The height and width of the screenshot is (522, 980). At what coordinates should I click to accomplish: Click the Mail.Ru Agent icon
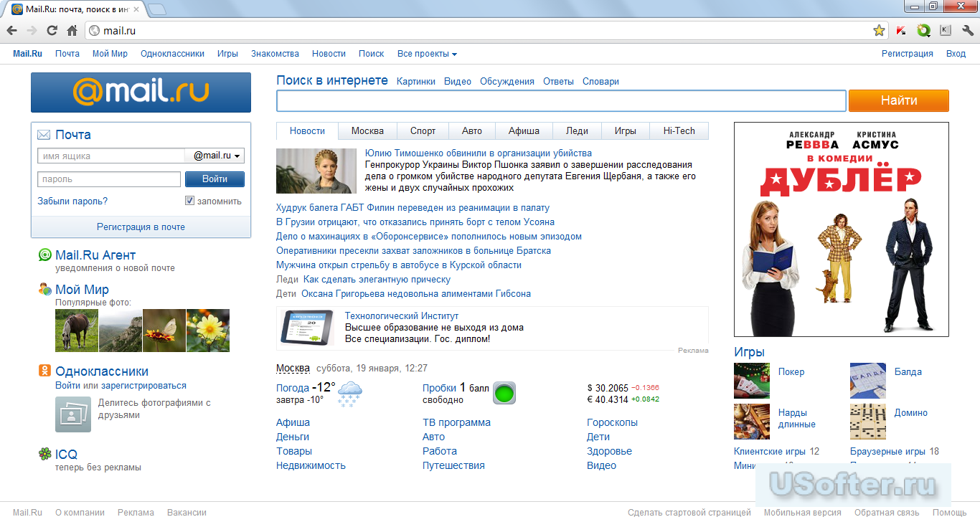click(44, 255)
